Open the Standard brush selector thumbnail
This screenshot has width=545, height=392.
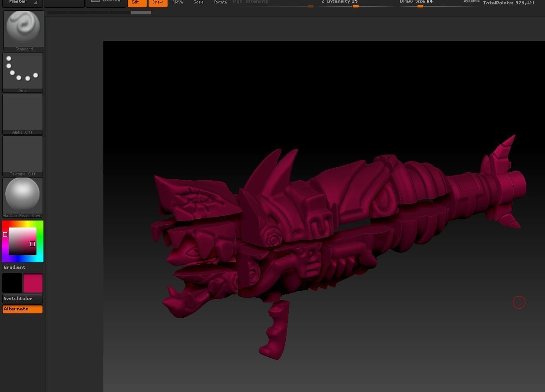tap(23, 30)
